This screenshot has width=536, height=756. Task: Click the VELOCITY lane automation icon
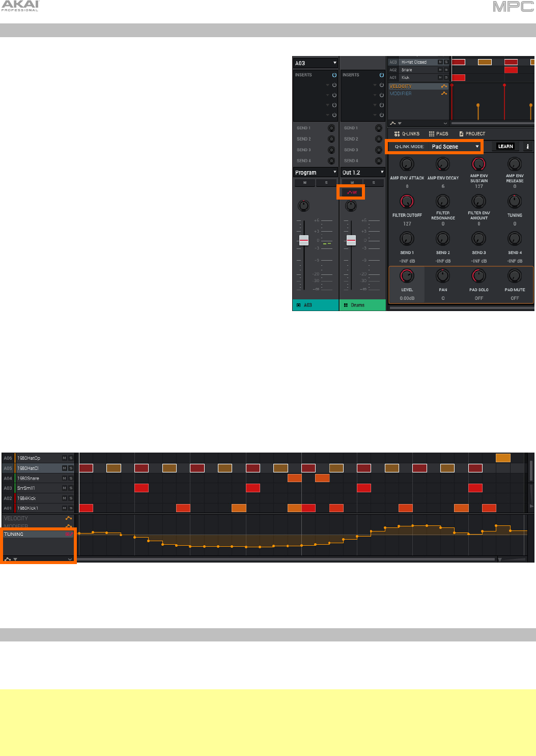(444, 87)
